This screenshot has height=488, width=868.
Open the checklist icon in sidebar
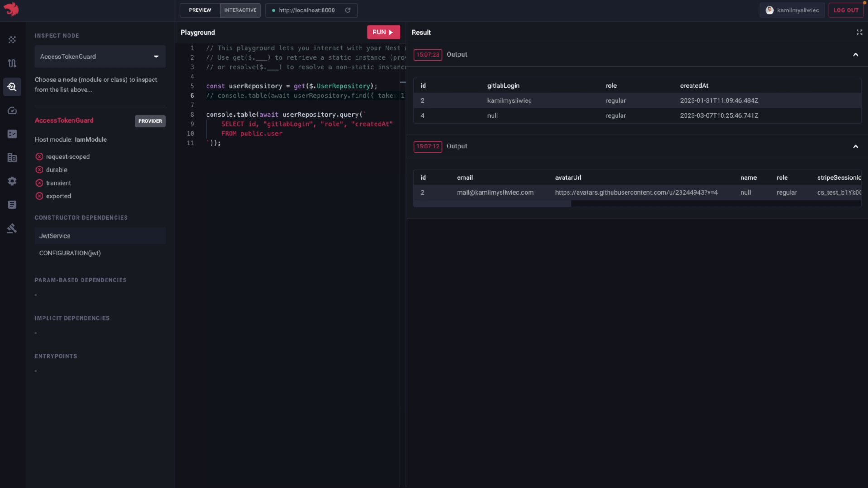(12, 134)
